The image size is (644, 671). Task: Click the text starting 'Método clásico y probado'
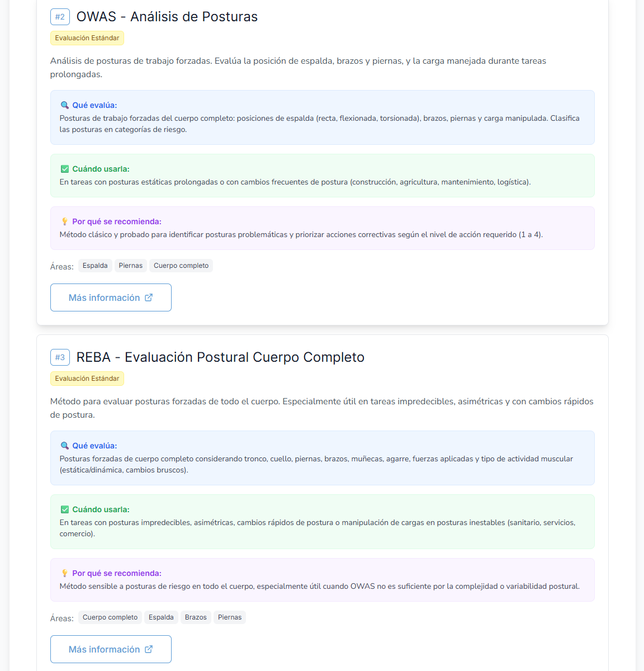pyautogui.click(x=301, y=235)
